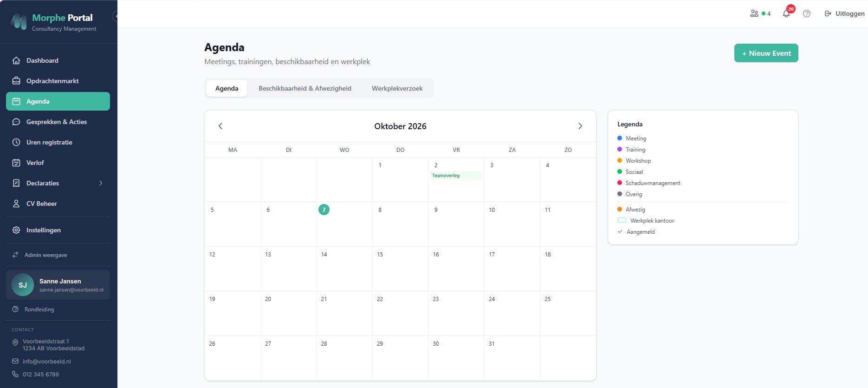
Task: Open the notifications bell icon
Action: [786, 13]
